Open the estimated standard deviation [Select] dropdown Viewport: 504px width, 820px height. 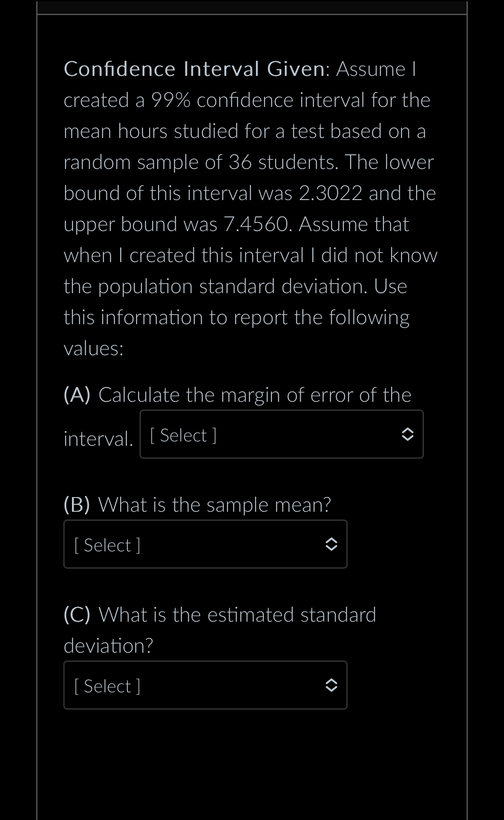205,685
